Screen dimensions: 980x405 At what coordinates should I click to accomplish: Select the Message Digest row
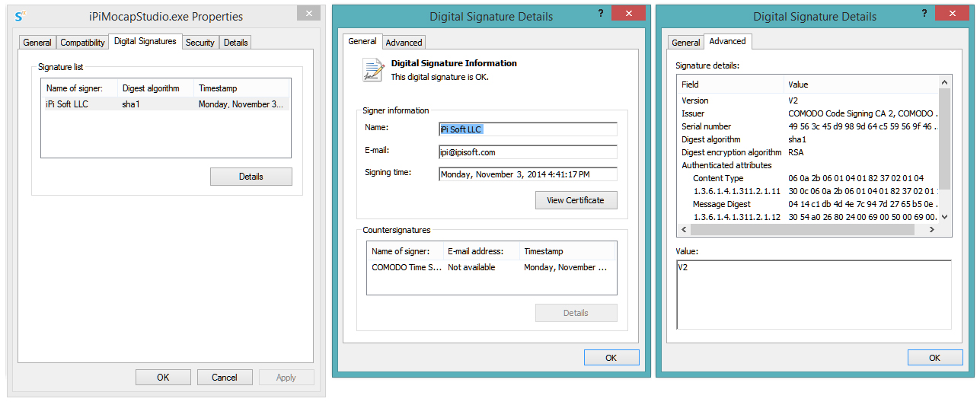pos(808,204)
